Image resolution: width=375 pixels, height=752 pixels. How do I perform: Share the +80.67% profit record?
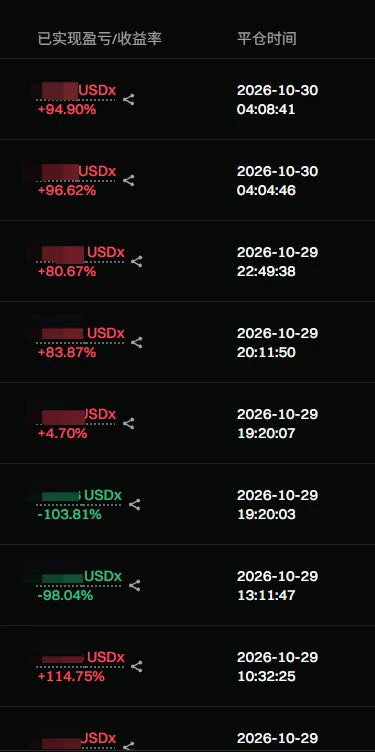pos(137,262)
